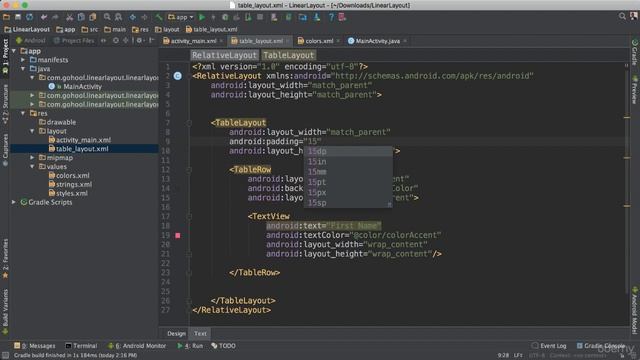Click the pink color swatch on line 19

pyautogui.click(x=178, y=236)
